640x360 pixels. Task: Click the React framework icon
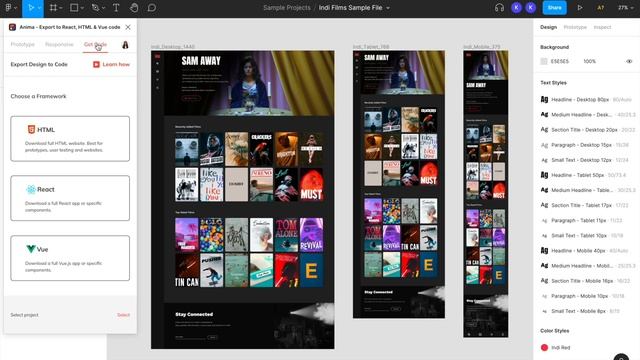pyautogui.click(x=31, y=189)
